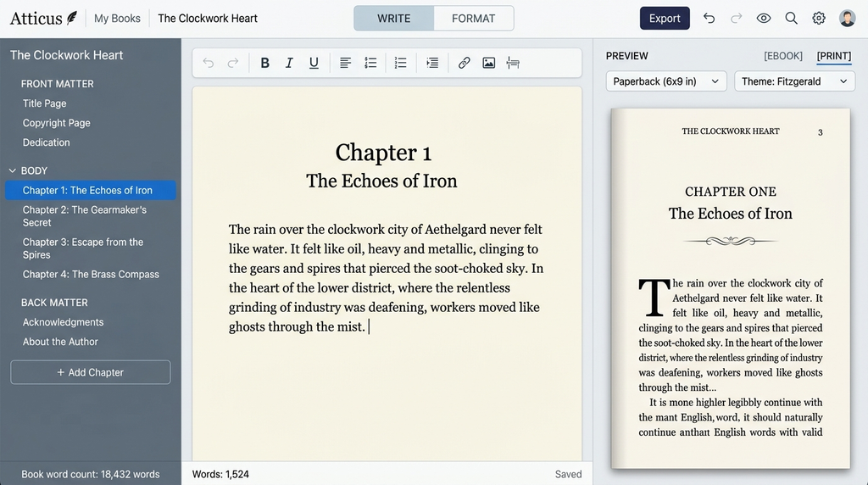
Task: Click the Book word count status
Action: tap(90, 475)
